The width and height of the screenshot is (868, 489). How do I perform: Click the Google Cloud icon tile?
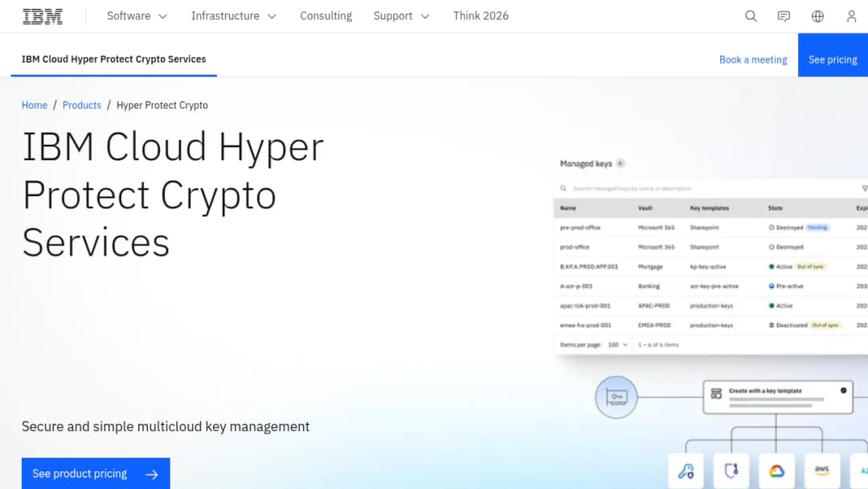776,471
